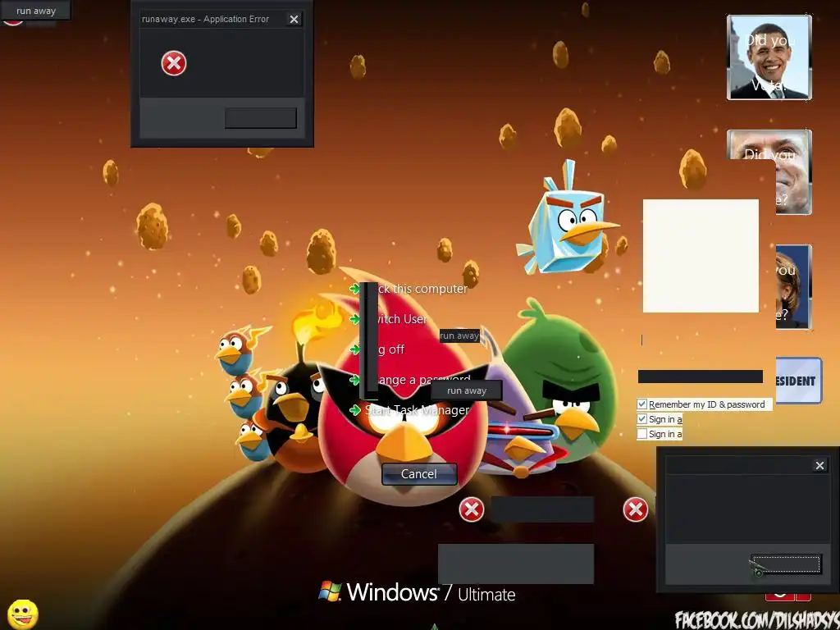Click the green arrow beside Switch User
The width and height of the screenshot is (840, 630).
354,319
